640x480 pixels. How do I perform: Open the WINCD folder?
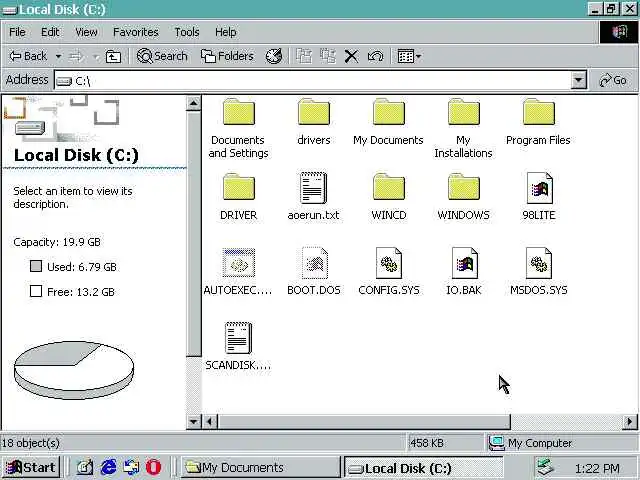click(x=389, y=197)
